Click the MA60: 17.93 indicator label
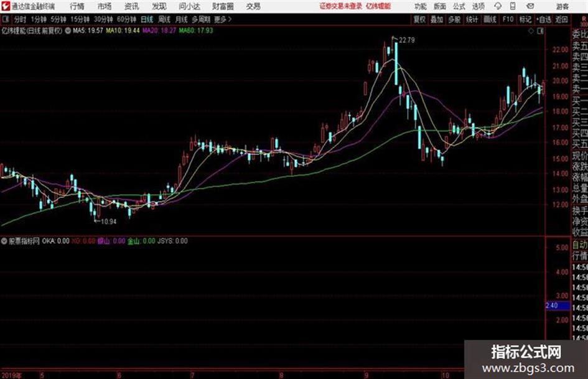This screenshot has height=379, width=588. pos(196,30)
